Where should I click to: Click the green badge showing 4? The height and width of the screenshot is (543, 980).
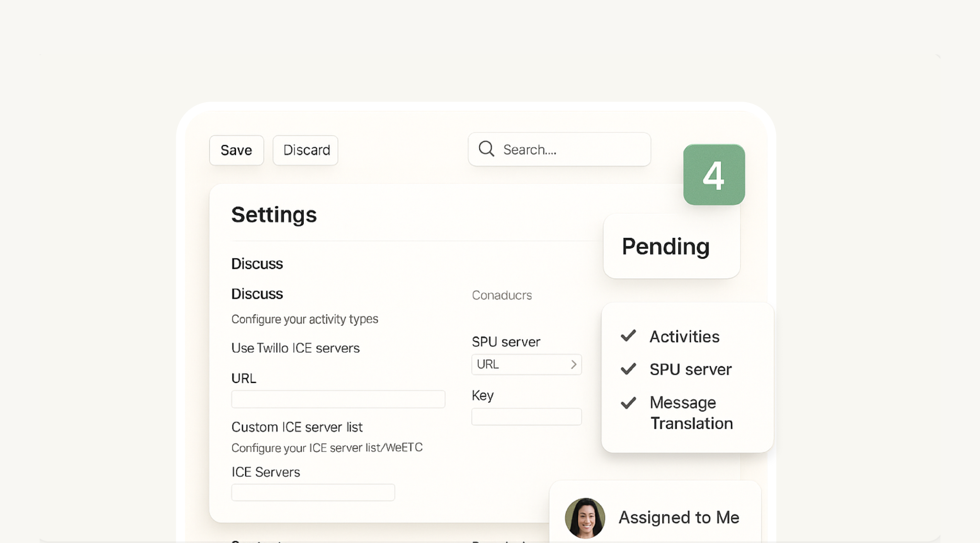point(714,175)
